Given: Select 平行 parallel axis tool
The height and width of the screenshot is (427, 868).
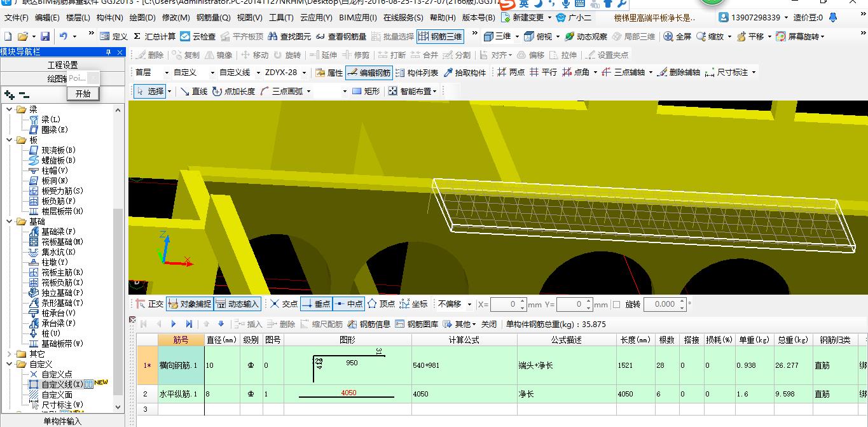Looking at the screenshot, I should click(544, 73).
